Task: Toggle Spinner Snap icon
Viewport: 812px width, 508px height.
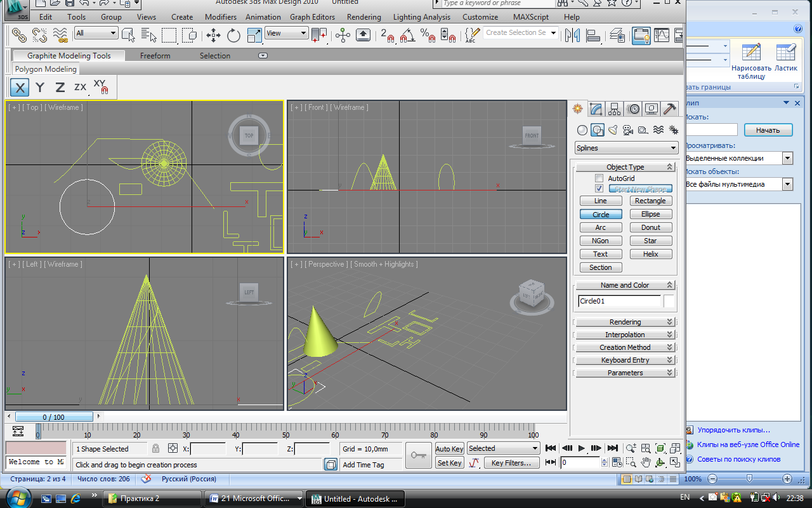Action: [448, 35]
